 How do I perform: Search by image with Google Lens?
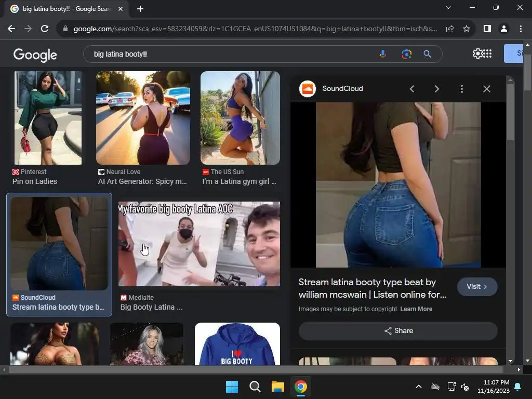coord(406,54)
